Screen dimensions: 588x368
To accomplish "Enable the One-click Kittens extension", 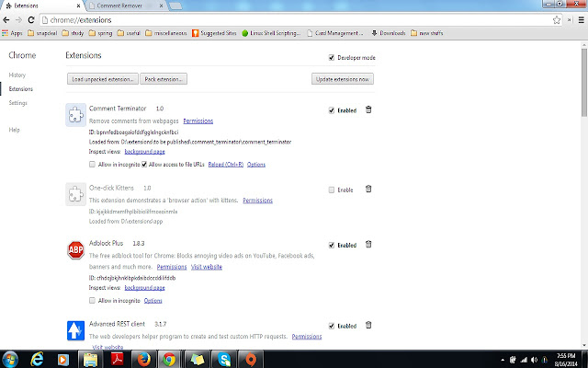I will pyautogui.click(x=331, y=190).
